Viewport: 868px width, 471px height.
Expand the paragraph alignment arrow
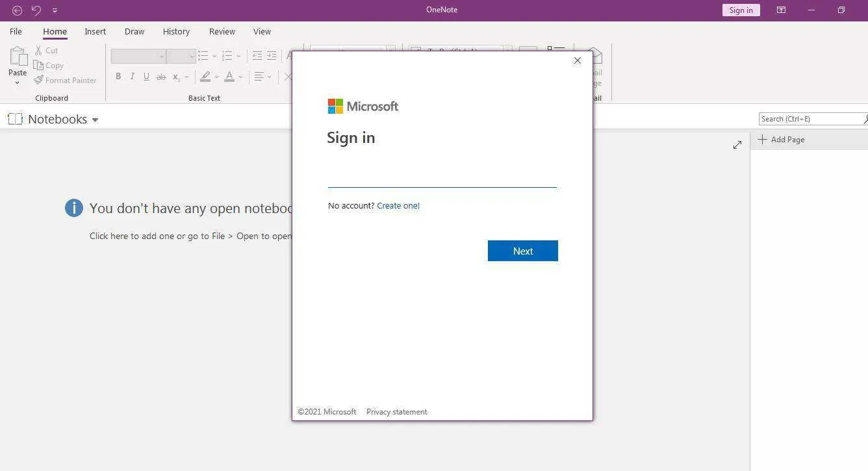269,77
